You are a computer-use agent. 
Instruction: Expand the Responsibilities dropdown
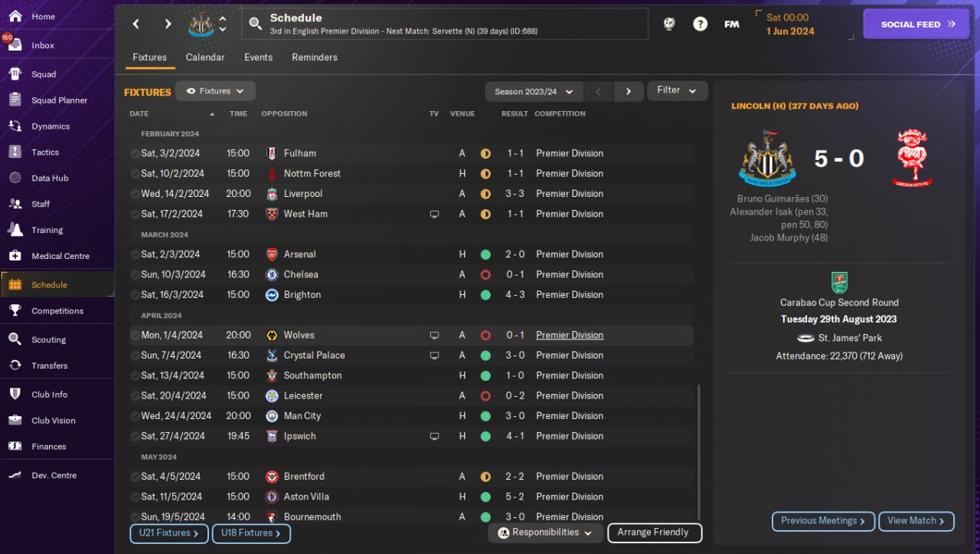pos(544,533)
